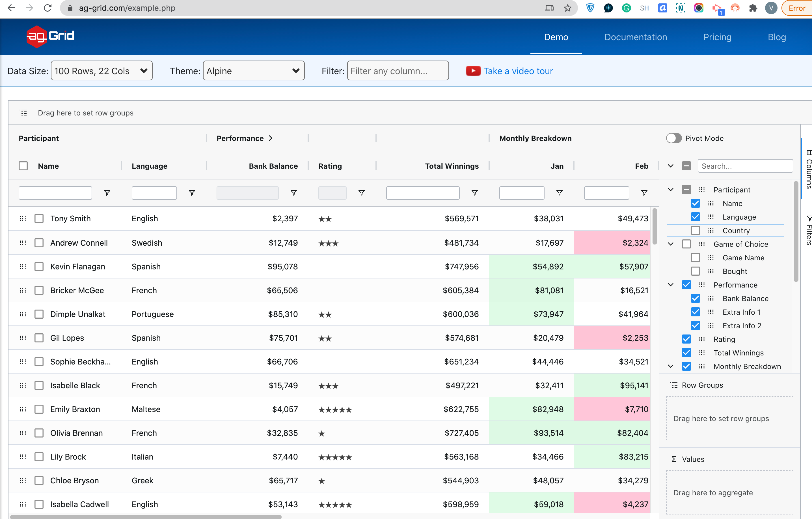Collapse the Game of Choice tree group
812x519 pixels.
670,244
